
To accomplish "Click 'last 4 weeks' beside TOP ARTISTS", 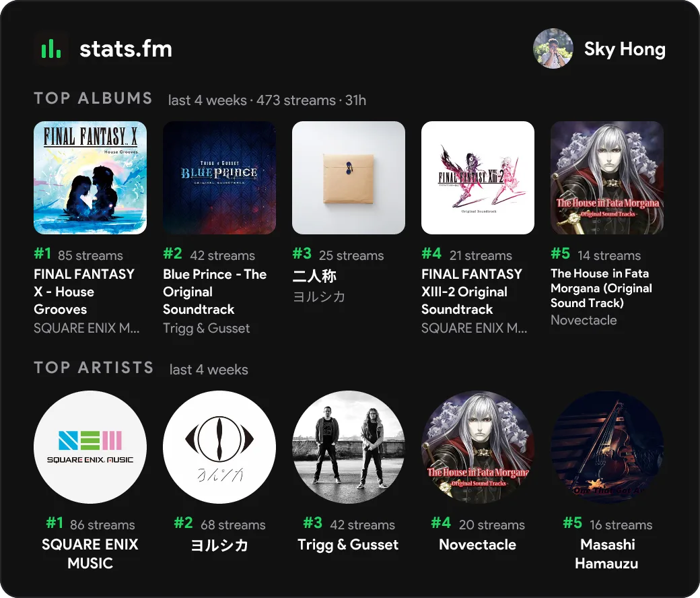I will tap(209, 370).
